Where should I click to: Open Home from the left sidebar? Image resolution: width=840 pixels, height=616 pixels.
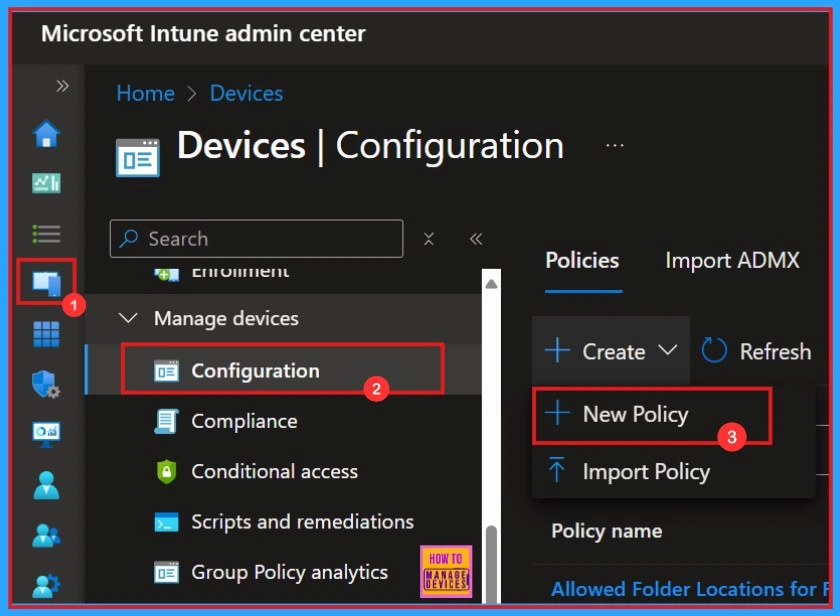[x=47, y=133]
